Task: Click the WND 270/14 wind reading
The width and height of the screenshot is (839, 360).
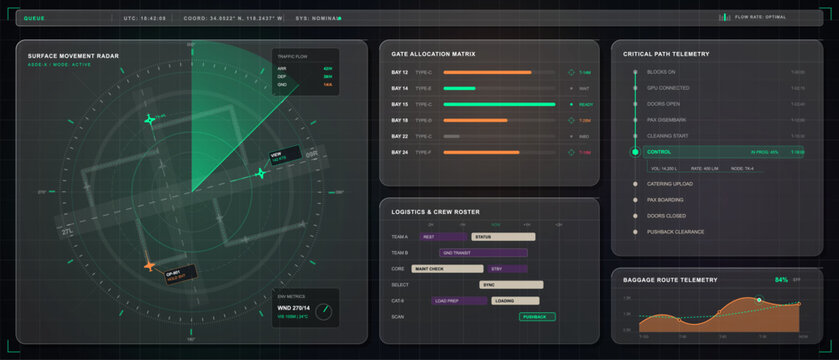Action: [294, 308]
